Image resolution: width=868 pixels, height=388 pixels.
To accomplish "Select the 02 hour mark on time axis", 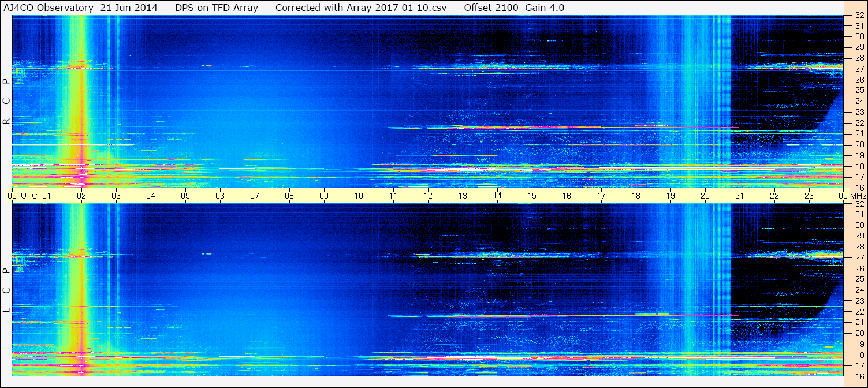I will tap(81, 196).
